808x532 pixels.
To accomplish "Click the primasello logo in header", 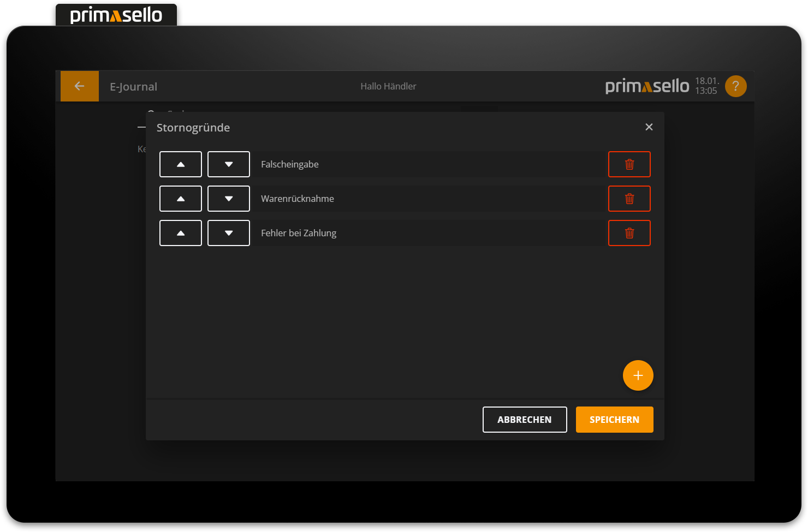I will pos(647,86).
